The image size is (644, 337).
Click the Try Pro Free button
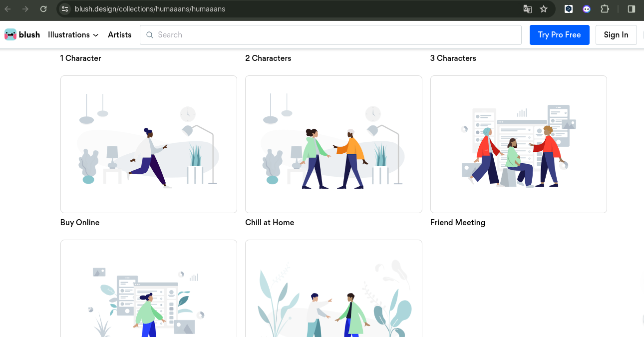[x=559, y=35]
